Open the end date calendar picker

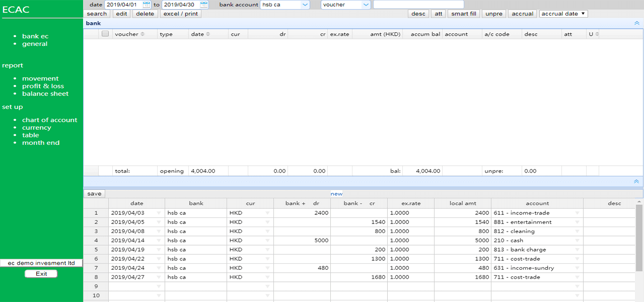(x=204, y=5)
